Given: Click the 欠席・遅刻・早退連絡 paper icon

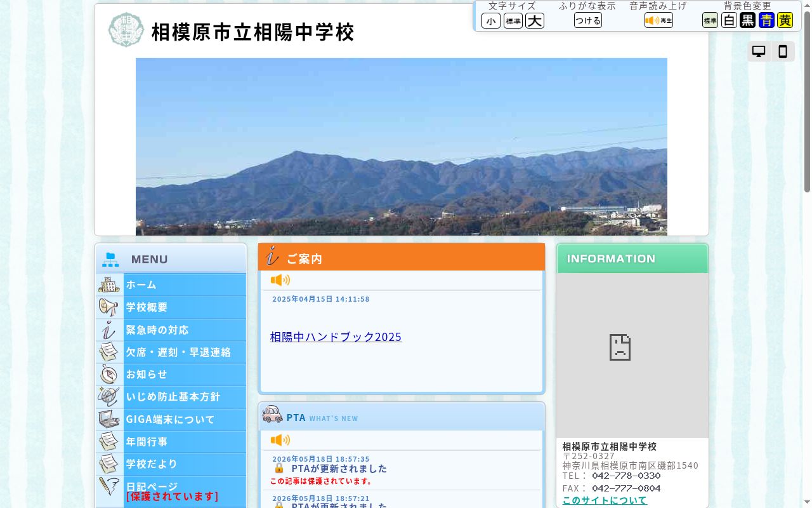Looking at the screenshot, I should pyautogui.click(x=109, y=352).
